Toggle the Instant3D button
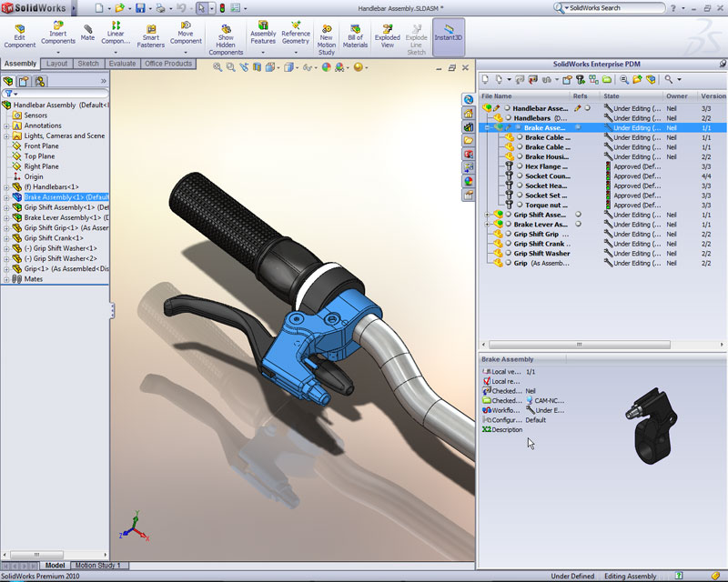Image resolution: width=728 pixels, height=582 pixels. click(449, 33)
